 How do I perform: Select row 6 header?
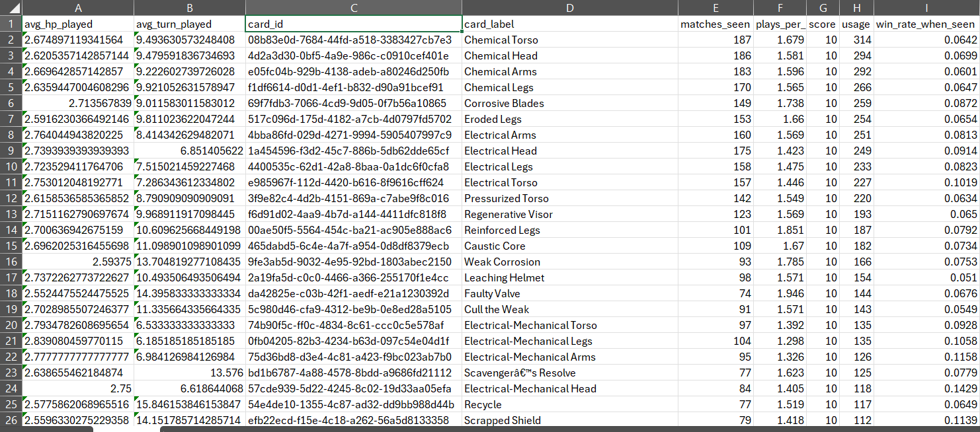pyautogui.click(x=11, y=103)
